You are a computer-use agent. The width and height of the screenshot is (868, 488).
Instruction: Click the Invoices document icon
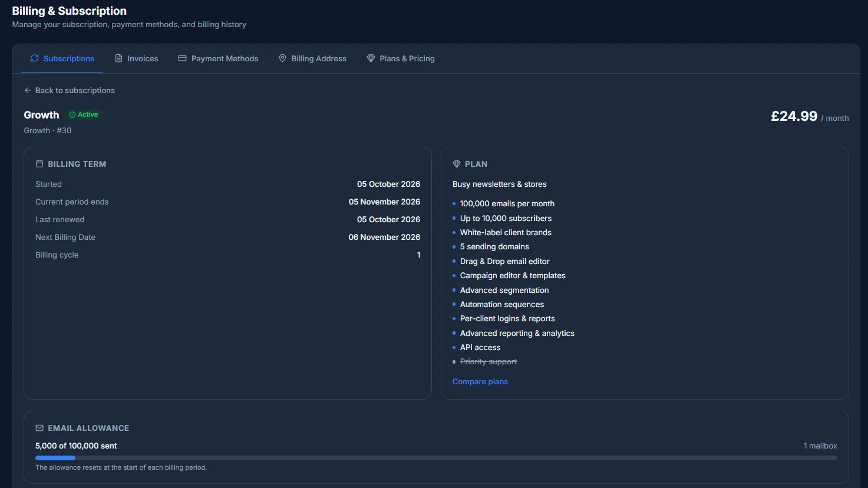(x=118, y=58)
